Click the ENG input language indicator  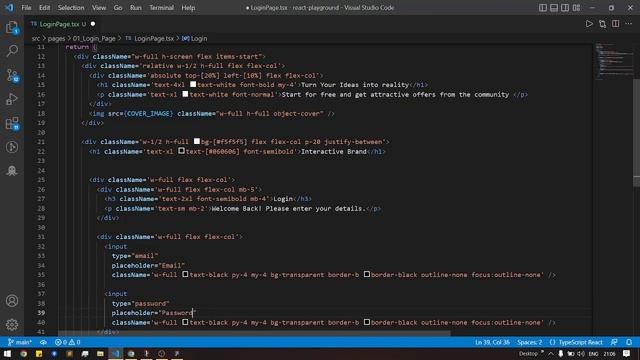click(593, 353)
